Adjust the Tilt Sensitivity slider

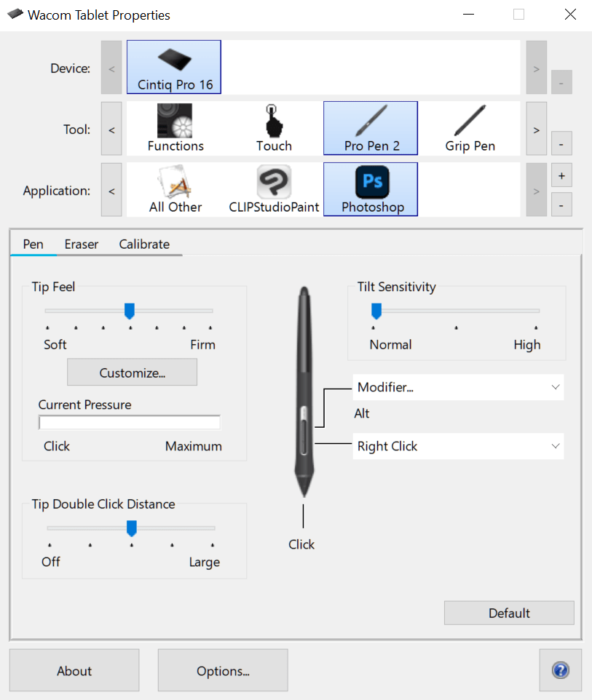click(x=376, y=311)
